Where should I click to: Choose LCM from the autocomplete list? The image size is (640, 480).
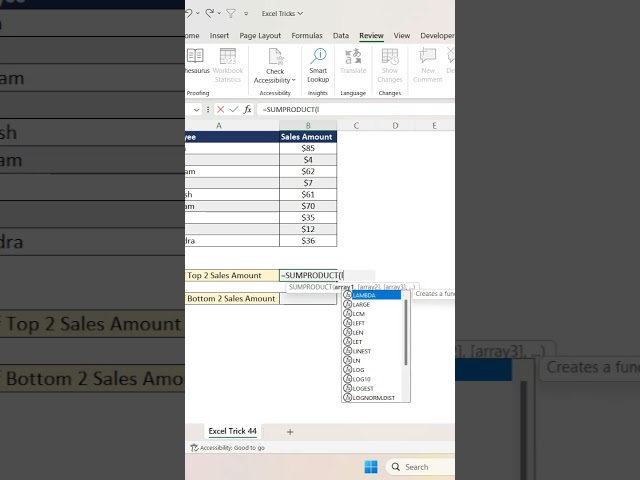372,314
